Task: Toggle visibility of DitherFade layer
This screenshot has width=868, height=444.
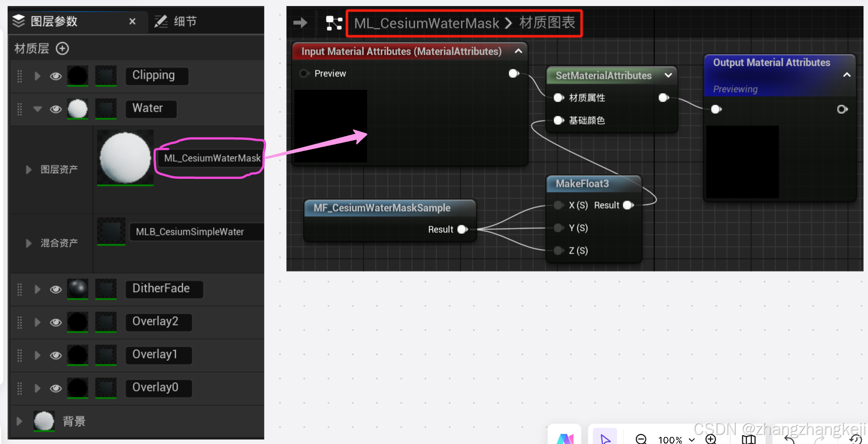Action: [56, 289]
